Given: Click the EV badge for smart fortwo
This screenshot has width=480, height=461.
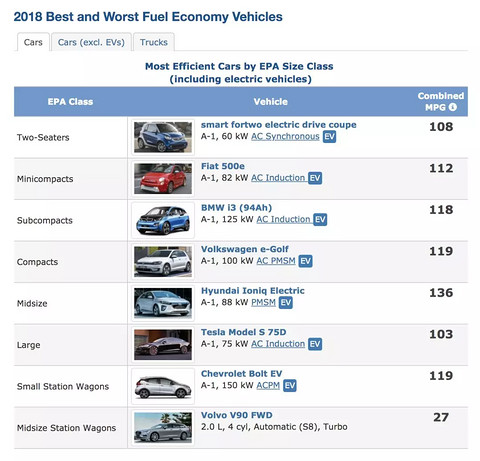Looking at the screenshot, I should coord(329,136).
